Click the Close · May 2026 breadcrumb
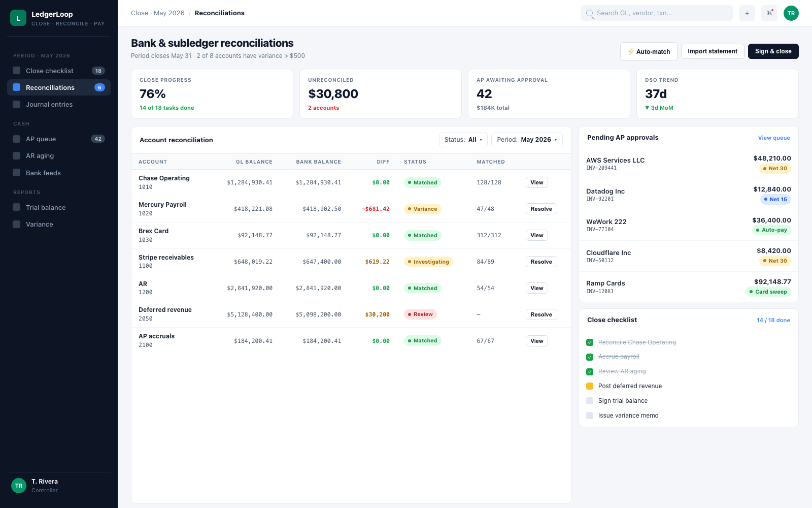Screen dimensions: 812x508 pyautogui.click(x=158, y=13)
